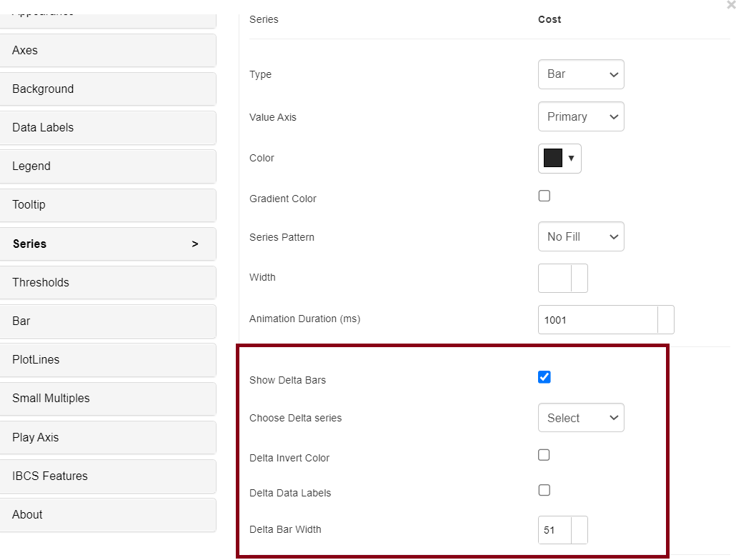The image size is (736, 560).
Task: Open the Axes settings section
Action: 109,50
